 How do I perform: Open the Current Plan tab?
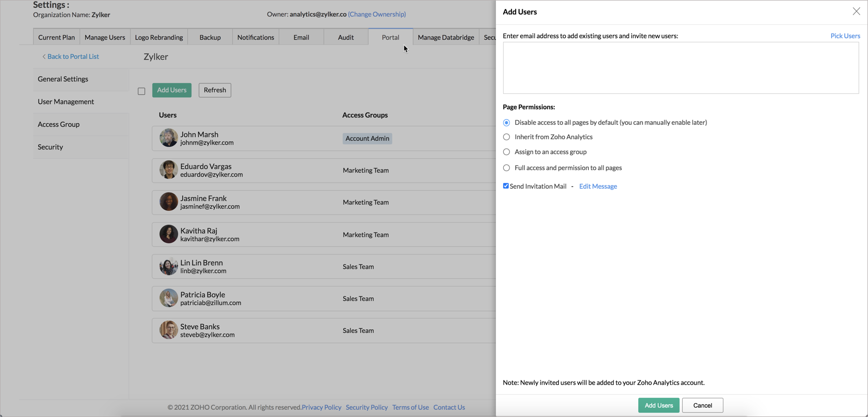pos(56,37)
